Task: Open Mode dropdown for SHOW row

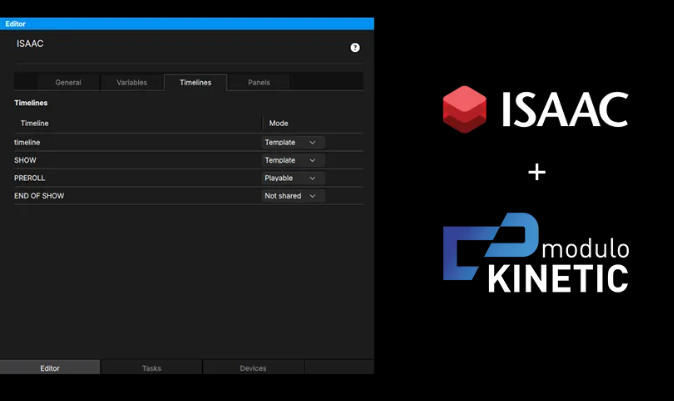Action: (x=293, y=160)
